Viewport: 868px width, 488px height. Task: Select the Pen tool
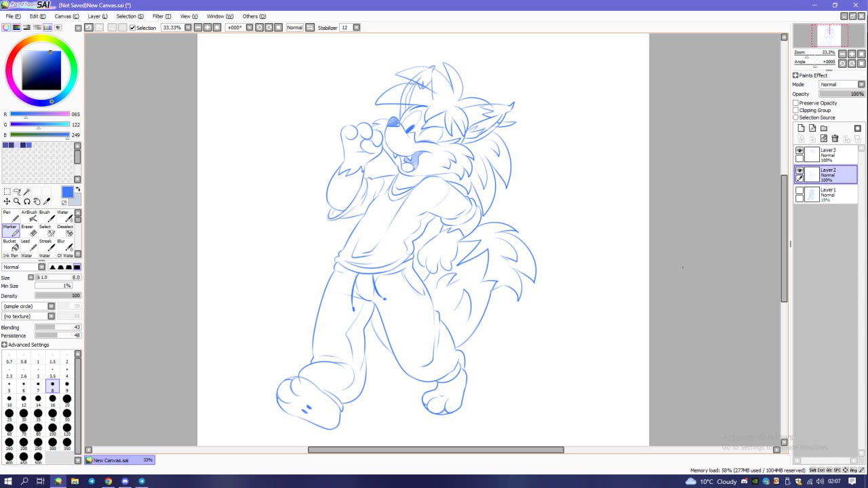(12, 217)
